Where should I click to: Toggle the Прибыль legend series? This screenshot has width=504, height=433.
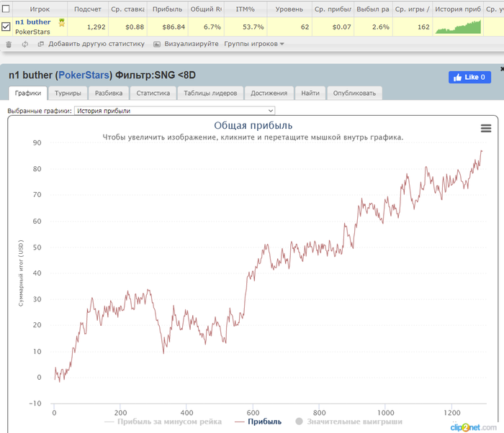pyautogui.click(x=258, y=421)
